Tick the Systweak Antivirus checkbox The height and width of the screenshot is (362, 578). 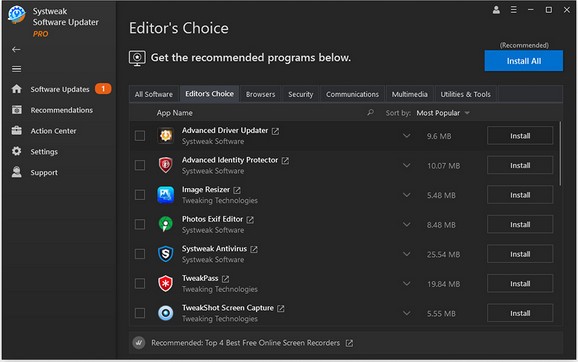[140, 254]
